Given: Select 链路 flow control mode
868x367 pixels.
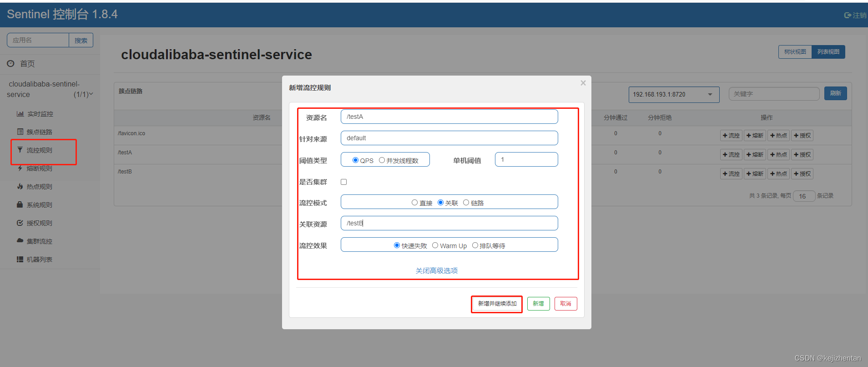Looking at the screenshot, I should point(466,203).
